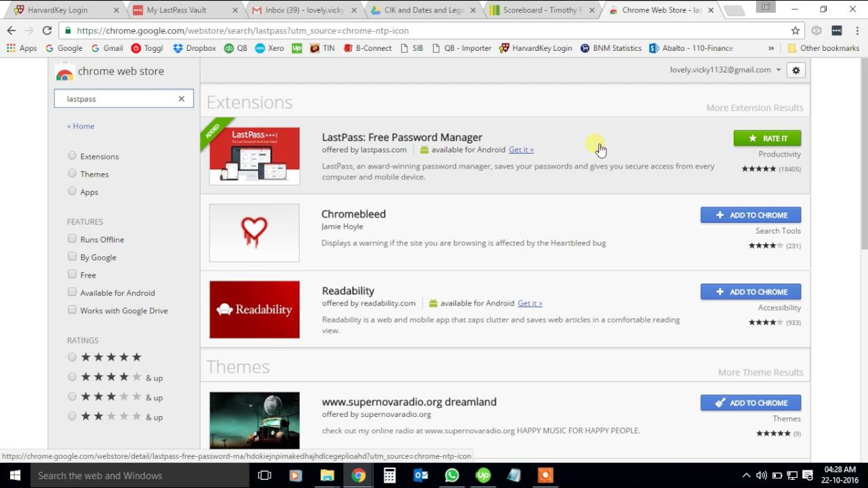
Task: Expand the account dropdown for lovely.vicky1132@gmail.com
Action: [778, 70]
